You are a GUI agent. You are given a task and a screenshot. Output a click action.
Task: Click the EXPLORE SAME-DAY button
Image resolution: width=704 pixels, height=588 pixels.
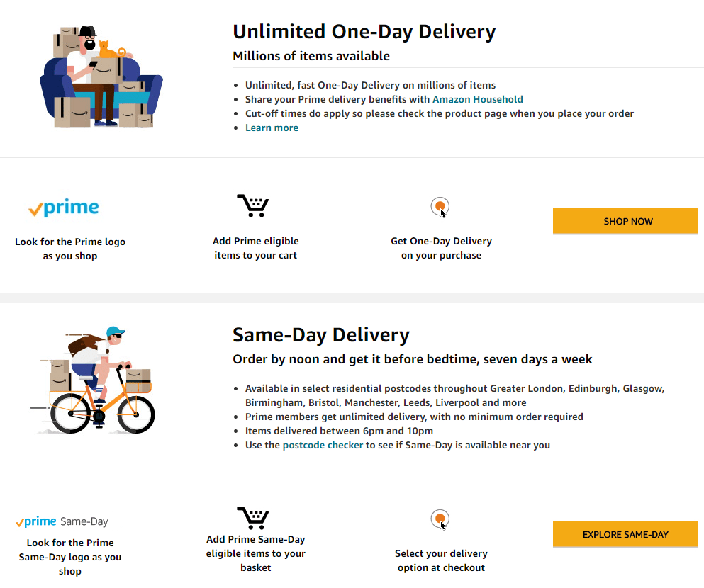[x=625, y=534]
